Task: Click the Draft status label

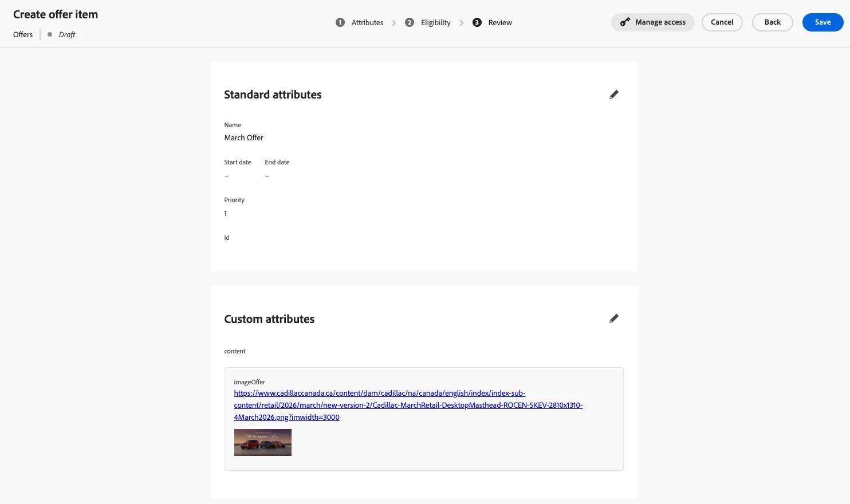Action: pyautogui.click(x=67, y=34)
